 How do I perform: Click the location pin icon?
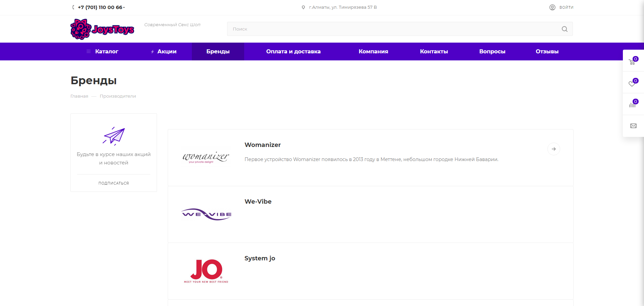303,7
